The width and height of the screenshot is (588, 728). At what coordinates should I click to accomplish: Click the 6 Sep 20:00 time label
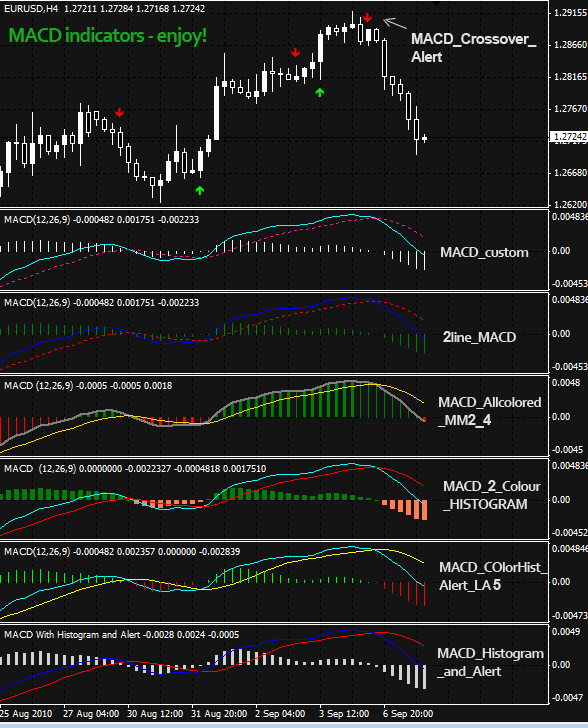pos(408,714)
